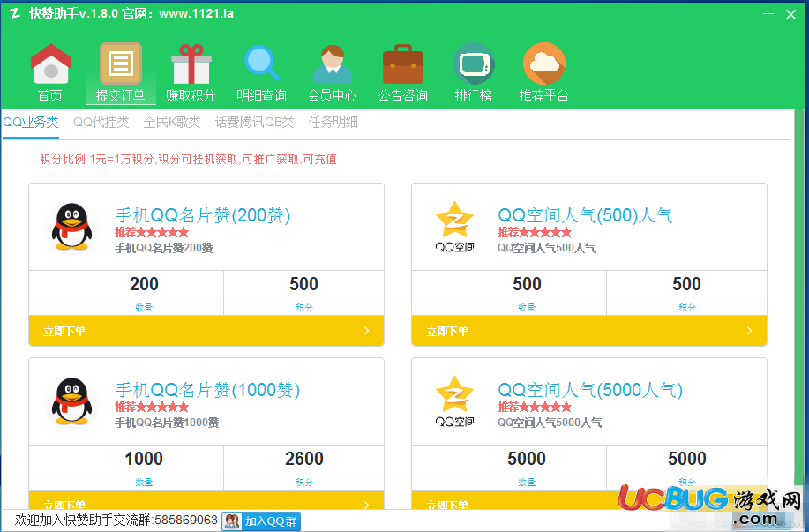The height and width of the screenshot is (532, 809).
Task: Switch to the 话费腾讯QB类 tab
Action: pyautogui.click(x=254, y=123)
